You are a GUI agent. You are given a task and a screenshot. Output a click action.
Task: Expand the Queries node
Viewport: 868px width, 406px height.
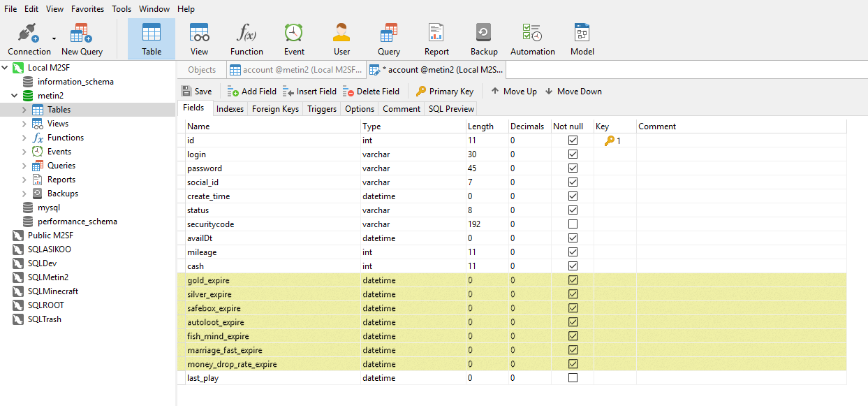click(24, 166)
